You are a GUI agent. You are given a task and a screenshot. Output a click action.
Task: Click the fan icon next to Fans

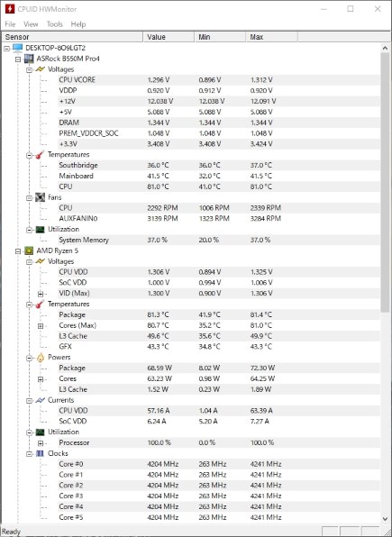40,197
